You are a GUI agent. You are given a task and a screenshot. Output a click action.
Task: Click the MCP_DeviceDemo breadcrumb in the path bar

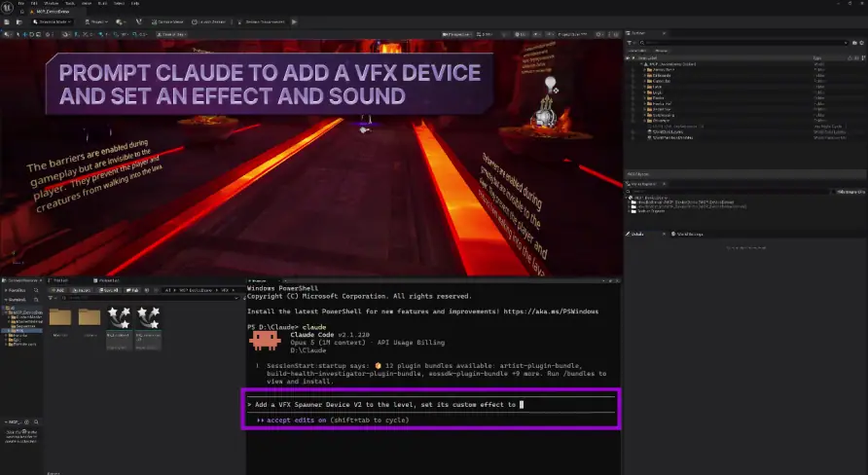[x=196, y=290]
